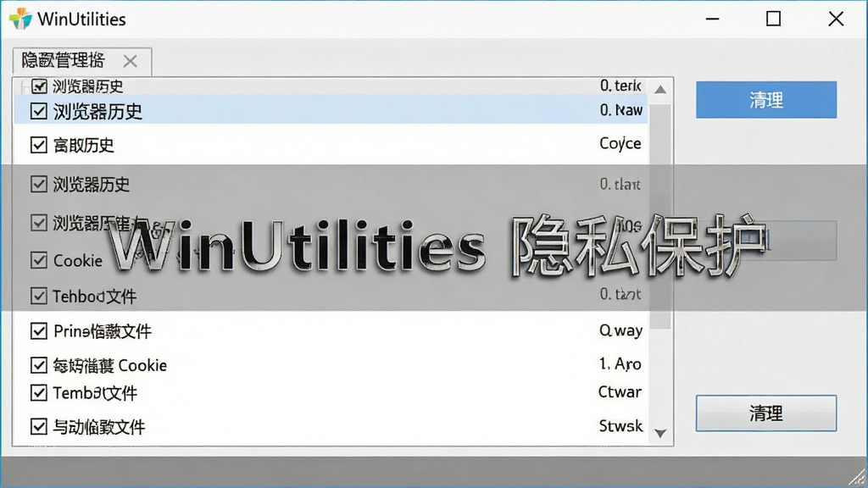Click the value 'Q.way'
868x488 pixels.
620,331
